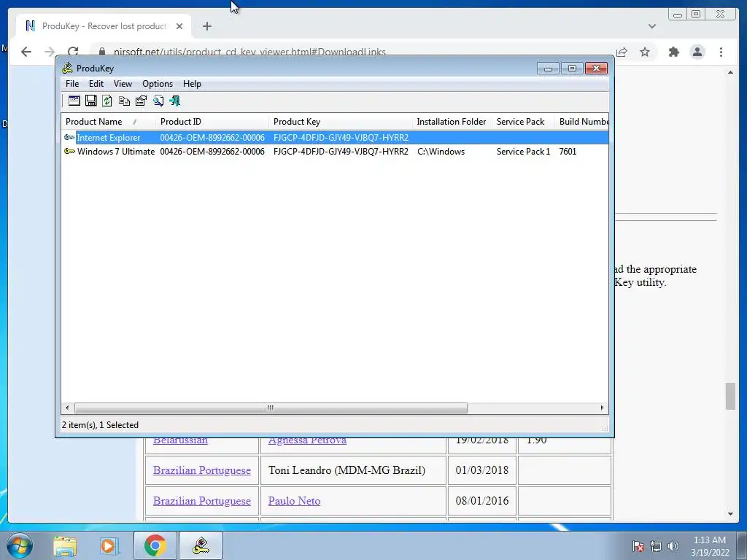
Task: Open Windows Media Player taskbar icon
Action: pos(109,545)
